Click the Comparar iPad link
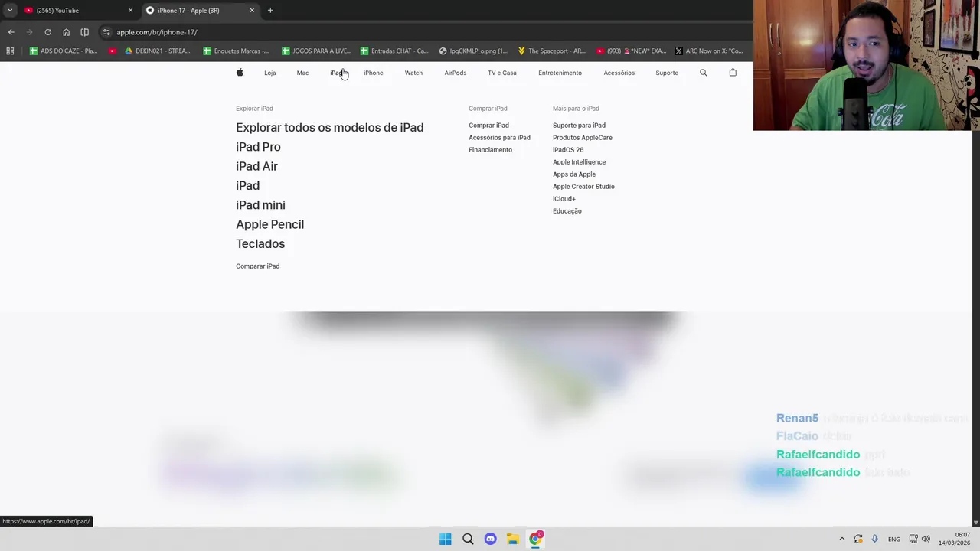This screenshot has height=551, width=980. [x=257, y=266]
